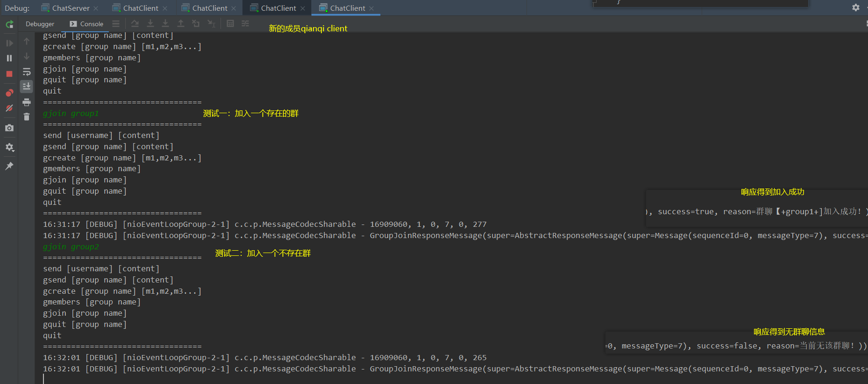Open Evaluate Expression calculator
Image resolution: width=868 pixels, height=384 pixels.
pyautogui.click(x=230, y=23)
